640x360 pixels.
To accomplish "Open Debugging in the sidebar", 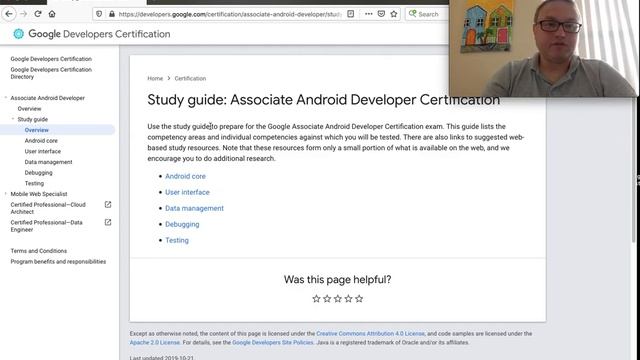I will click(x=38, y=173).
